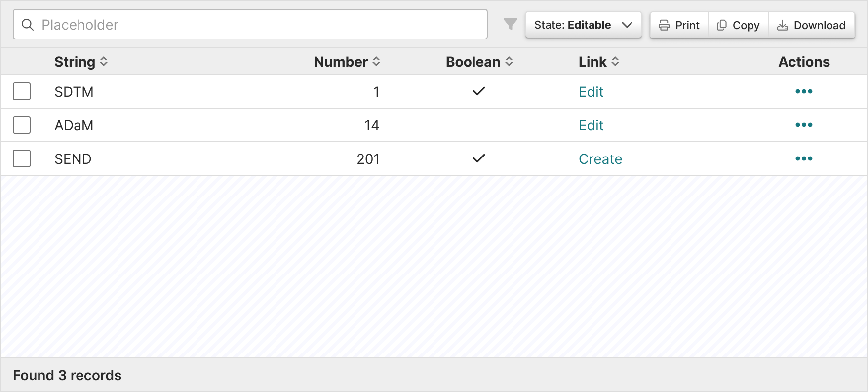Open actions menu for SDTM row
868x392 pixels.
pyautogui.click(x=804, y=91)
